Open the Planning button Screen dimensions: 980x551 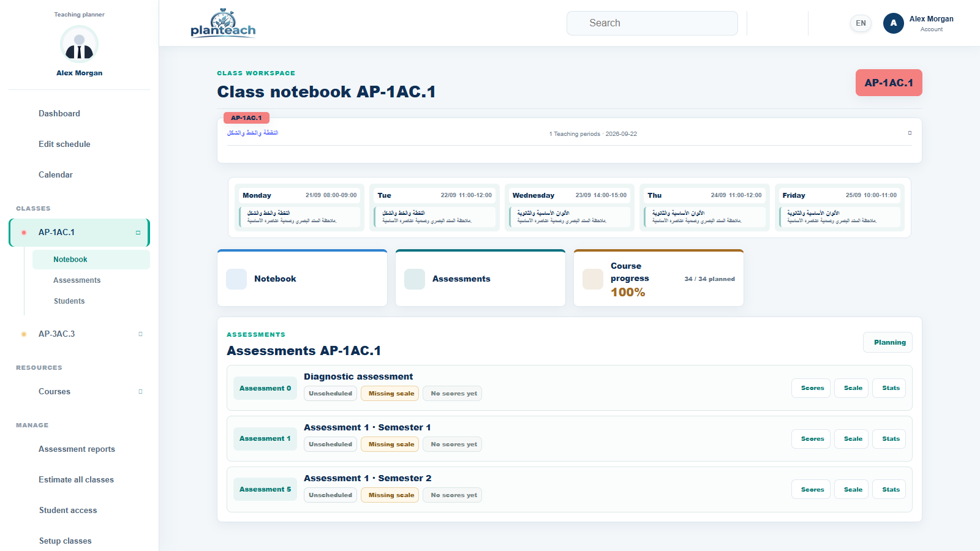coord(888,342)
